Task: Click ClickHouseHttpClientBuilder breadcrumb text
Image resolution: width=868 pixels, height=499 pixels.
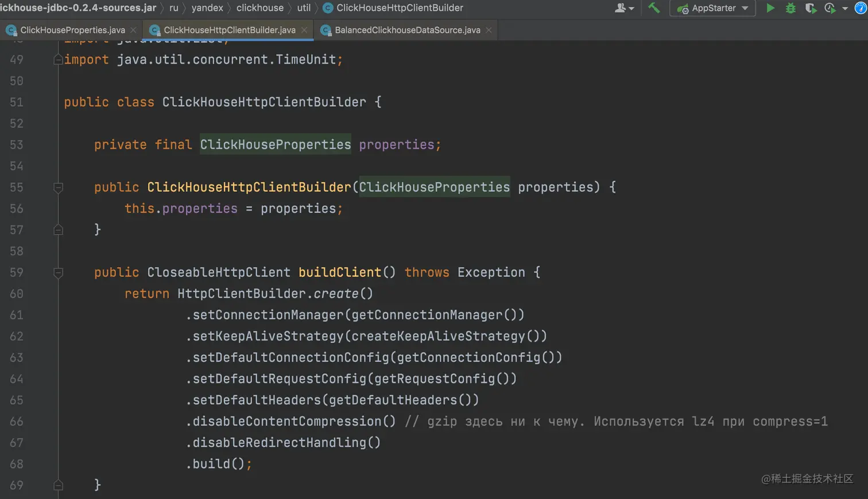Action: 400,8
